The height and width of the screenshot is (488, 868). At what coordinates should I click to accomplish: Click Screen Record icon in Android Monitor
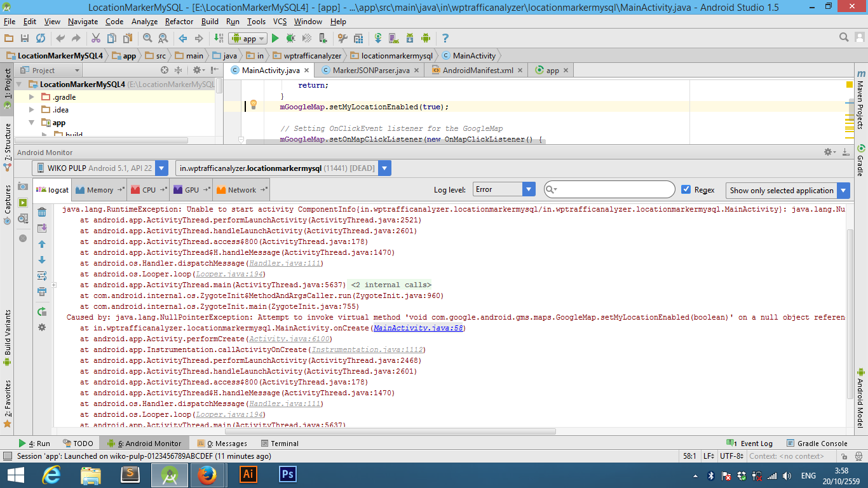point(23,203)
